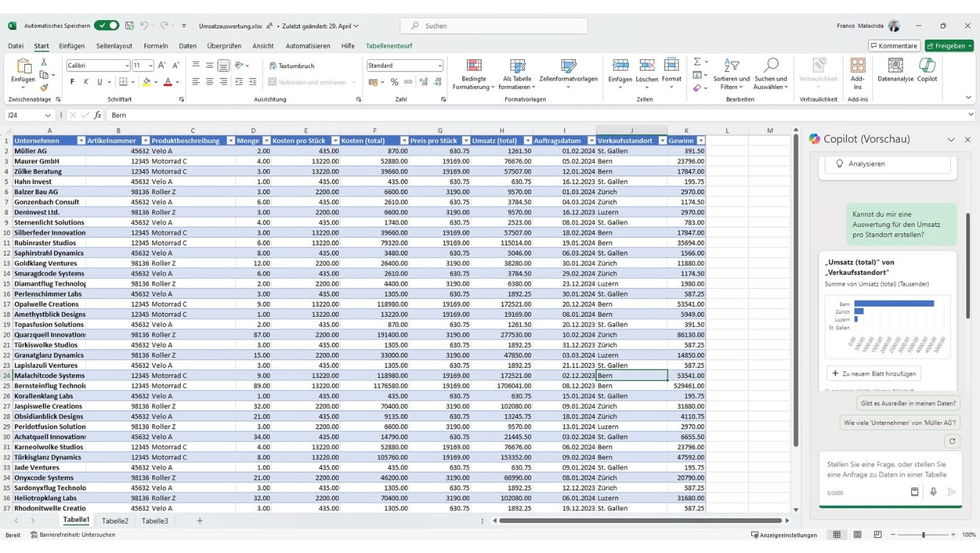Screen dimensions: 980x553
Task: Open the Name Box dropdown arrow
Action: (x=48, y=116)
